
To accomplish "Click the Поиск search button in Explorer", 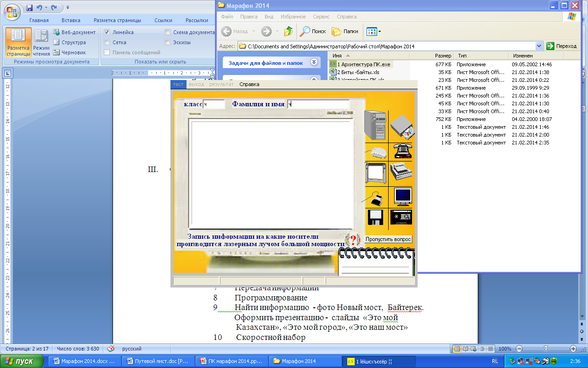I will tap(312, 31).
